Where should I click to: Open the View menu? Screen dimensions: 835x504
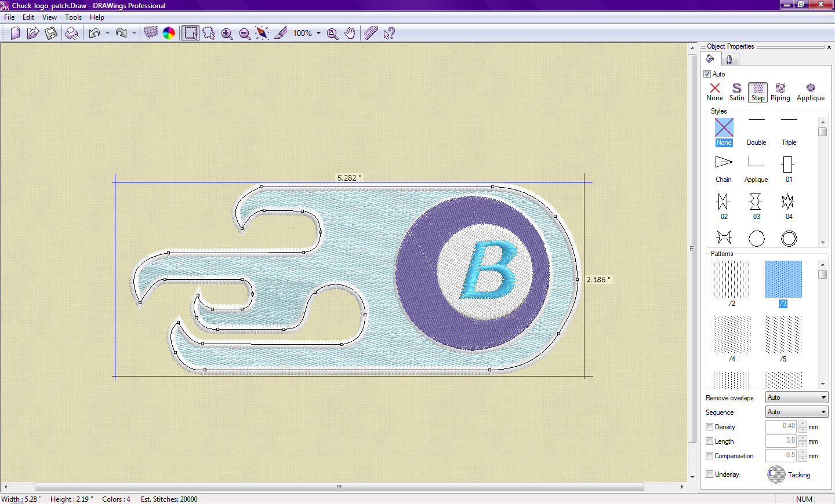(49, 17)
